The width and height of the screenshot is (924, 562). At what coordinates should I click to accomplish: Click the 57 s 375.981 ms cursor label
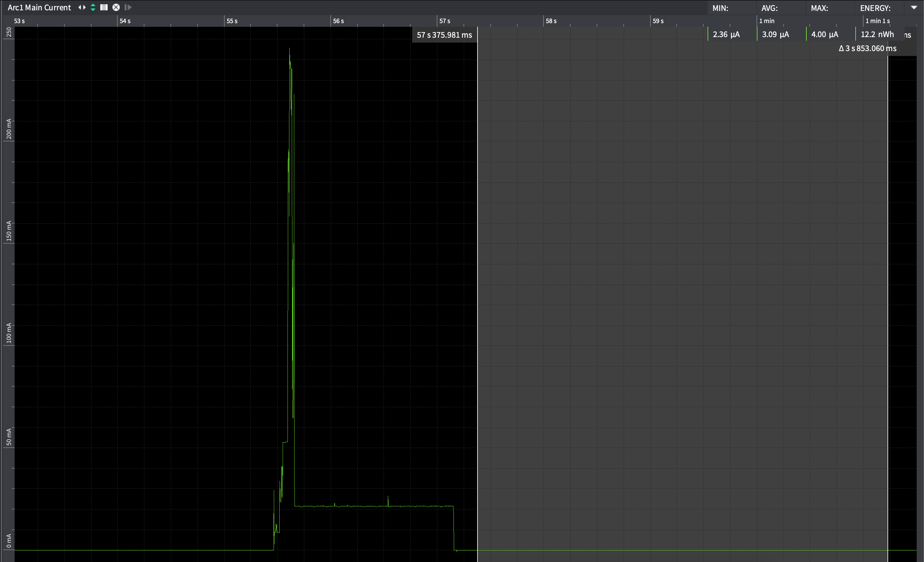click(x=444, y=35)
